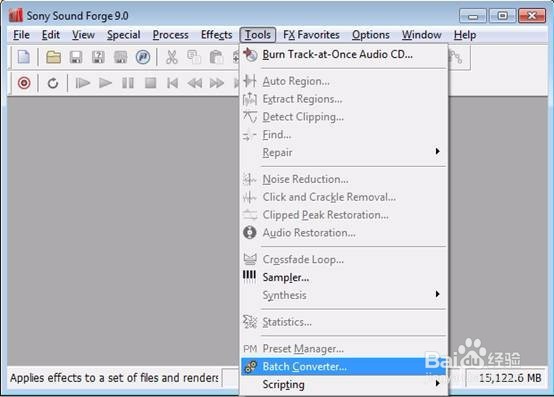Viewport: 554px width, 397px height.
Task: Expand the Synthesis submenu
Action: 344,295
